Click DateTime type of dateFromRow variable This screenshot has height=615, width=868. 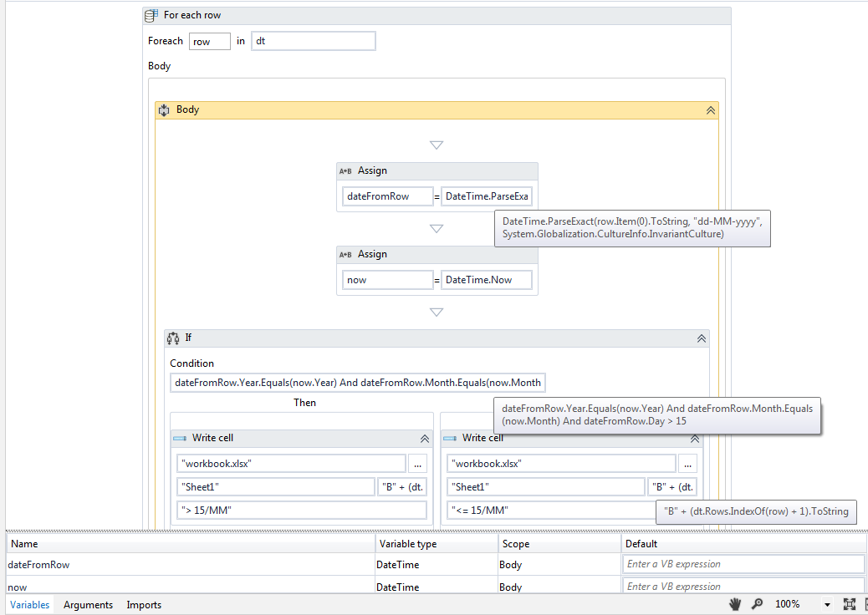pos(437,565)
